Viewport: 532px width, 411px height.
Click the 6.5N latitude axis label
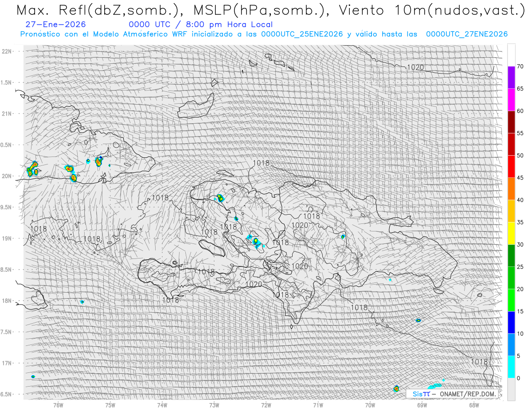click(6, 395)
